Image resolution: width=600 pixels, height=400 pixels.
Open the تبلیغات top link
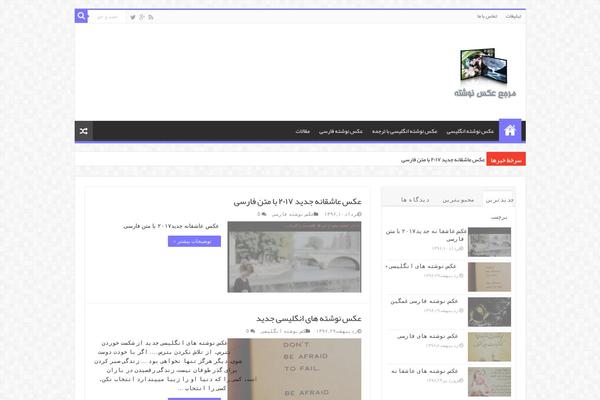513,16
